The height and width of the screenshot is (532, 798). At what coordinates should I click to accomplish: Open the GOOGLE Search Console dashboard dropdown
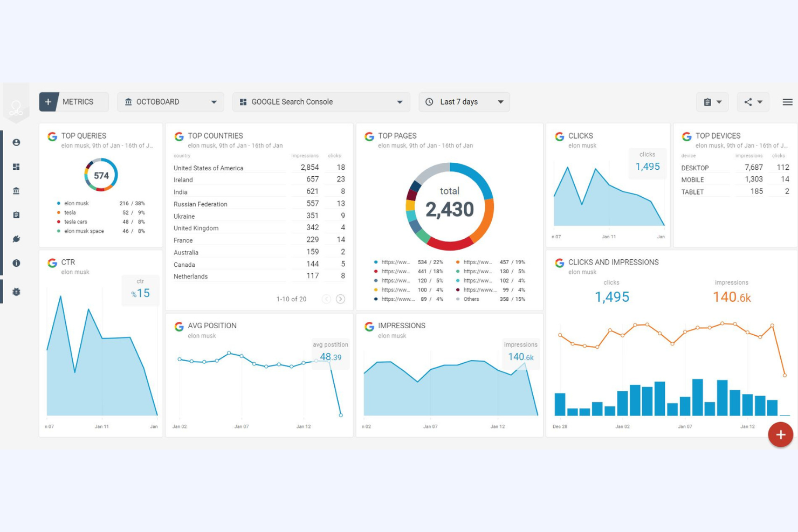pos(321,102)
